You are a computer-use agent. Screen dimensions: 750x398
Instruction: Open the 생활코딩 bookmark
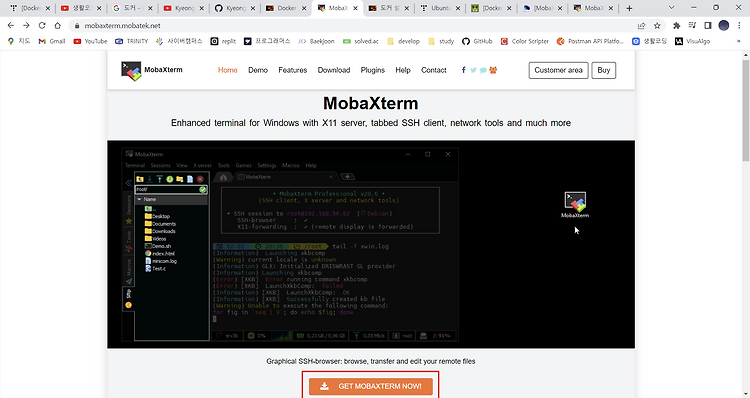650,41
